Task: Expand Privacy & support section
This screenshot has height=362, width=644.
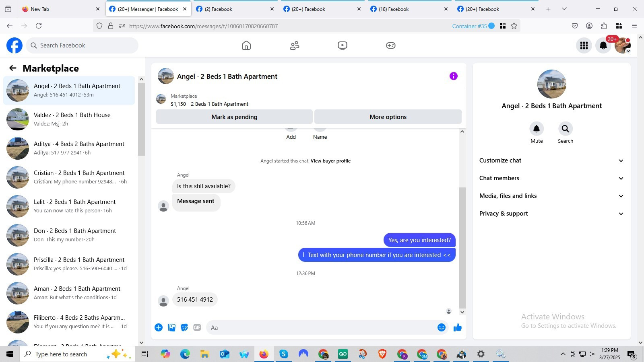Action: (551, 214)
